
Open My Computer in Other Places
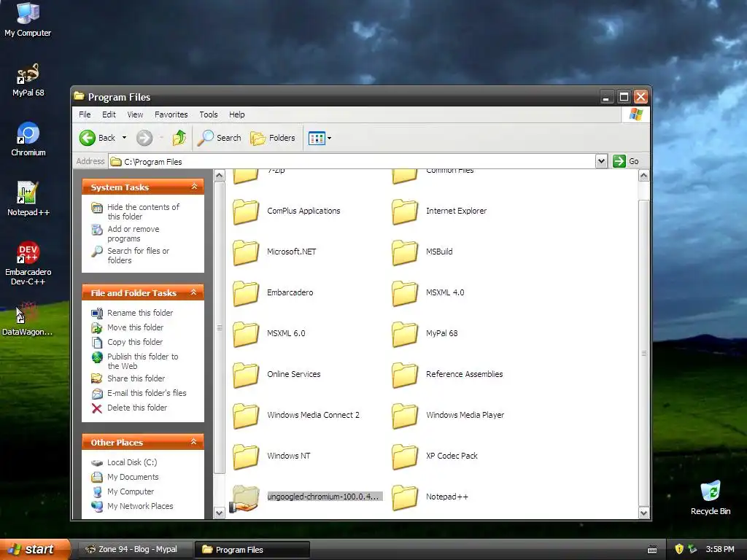(131, 492)
